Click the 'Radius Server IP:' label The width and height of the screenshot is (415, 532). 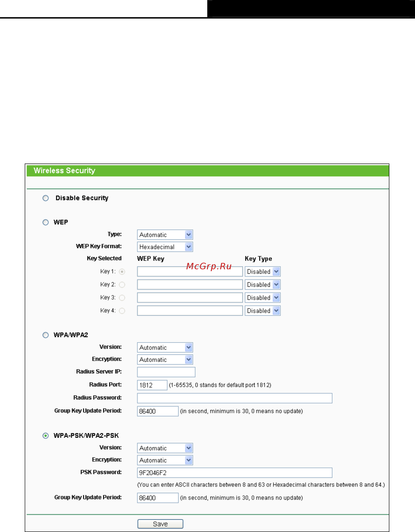pos(99,371)
